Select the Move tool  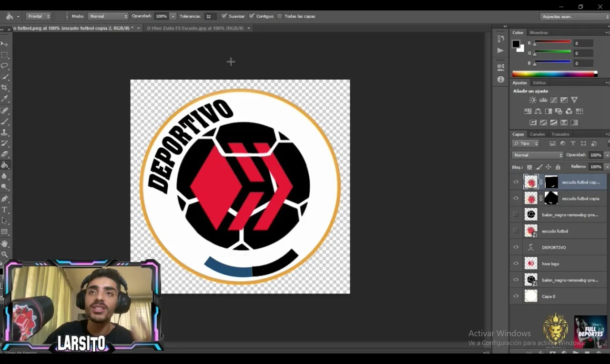[x=5, y=44]
